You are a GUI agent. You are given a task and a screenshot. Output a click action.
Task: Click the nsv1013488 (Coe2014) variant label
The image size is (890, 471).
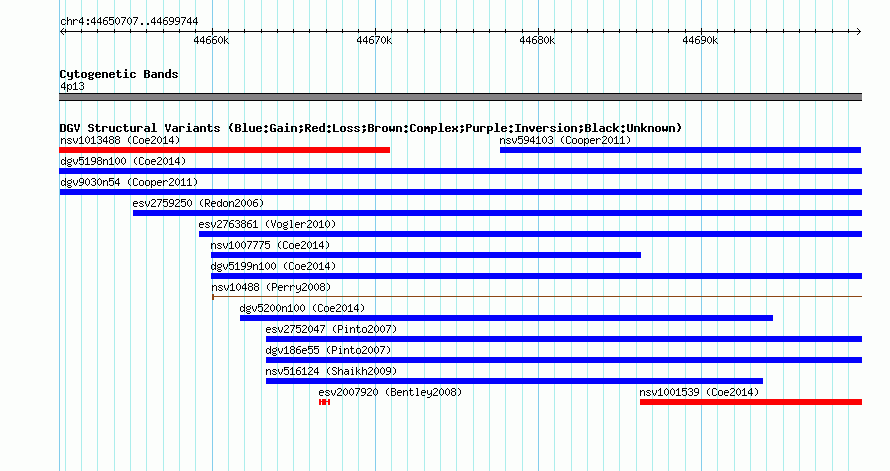coord(120,140)
